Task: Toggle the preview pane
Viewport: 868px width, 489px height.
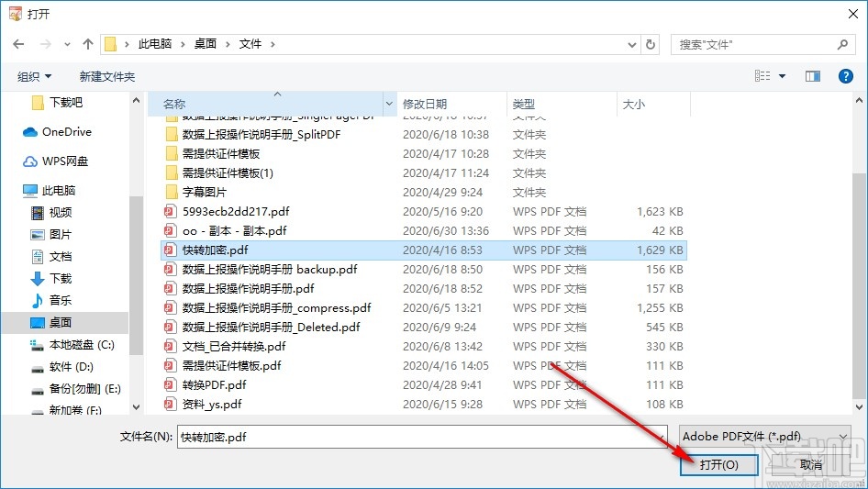Action: [813, 76]
